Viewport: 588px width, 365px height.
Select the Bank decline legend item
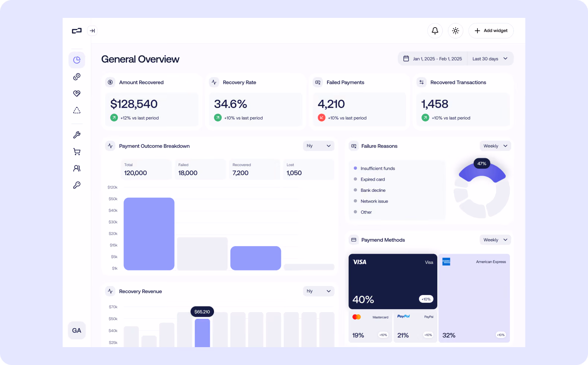tap(370, 190)
